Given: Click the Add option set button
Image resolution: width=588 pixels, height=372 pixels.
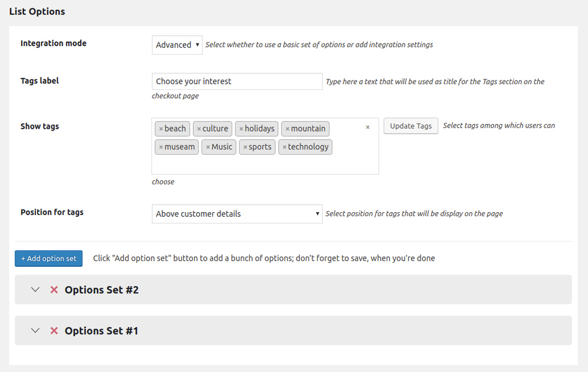Looking at the screenshot, I should [49, 259].
